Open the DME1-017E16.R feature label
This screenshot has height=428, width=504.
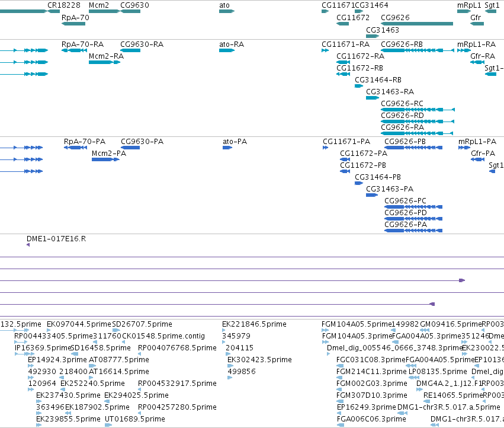(56, 239)
